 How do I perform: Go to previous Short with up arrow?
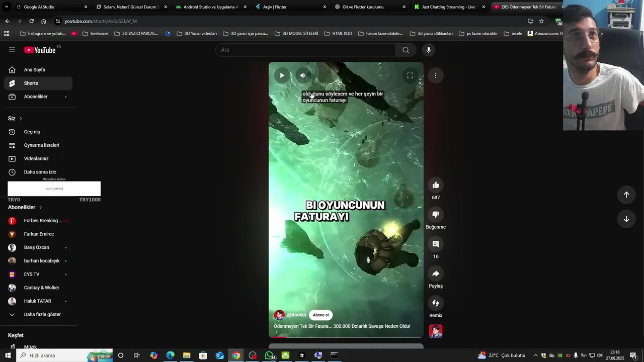pyautogui.click(x=626, y=195)
